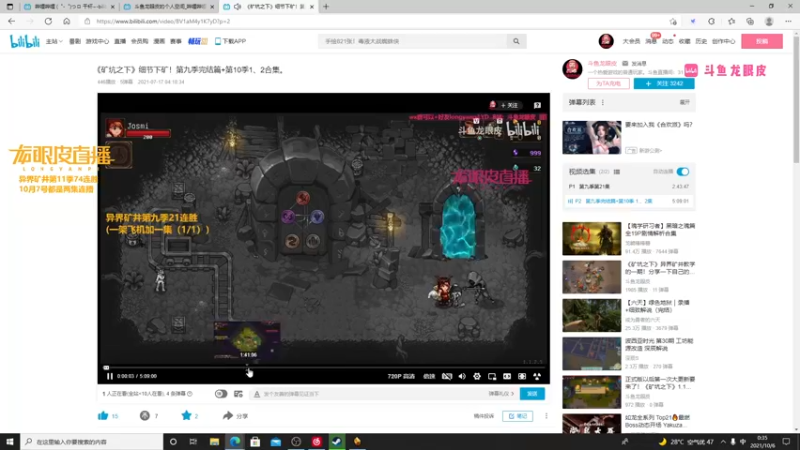Image resolution: width=800 pixels, height=450 pixels.
Task: Expand the 主站 dropdown menu
Action: (54, 41)
